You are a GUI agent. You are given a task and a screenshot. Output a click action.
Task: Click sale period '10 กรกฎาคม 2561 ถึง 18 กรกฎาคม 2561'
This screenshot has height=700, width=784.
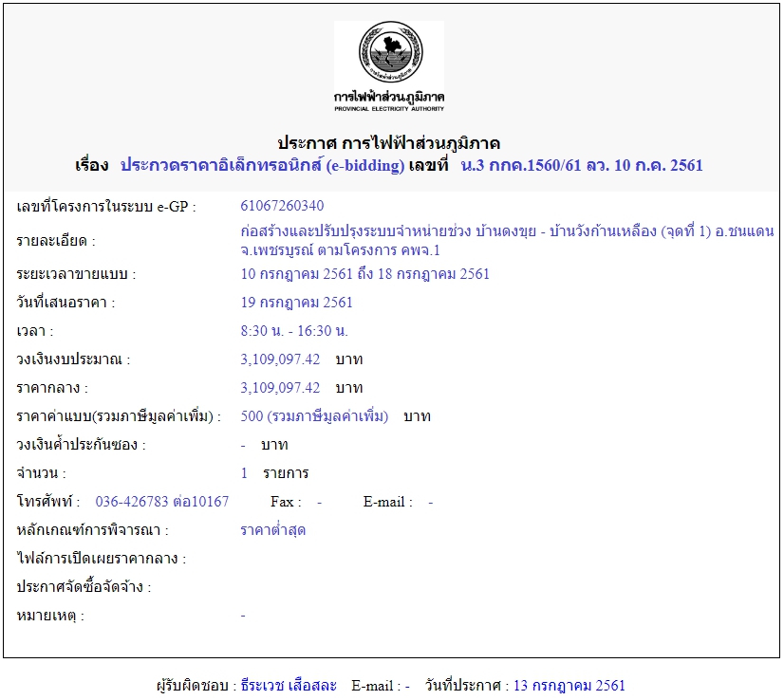(365, 274)
